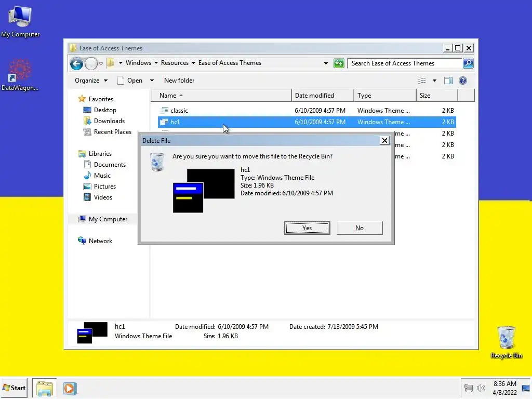Maximize the Ease of Access Themes window

coord(458,48)
